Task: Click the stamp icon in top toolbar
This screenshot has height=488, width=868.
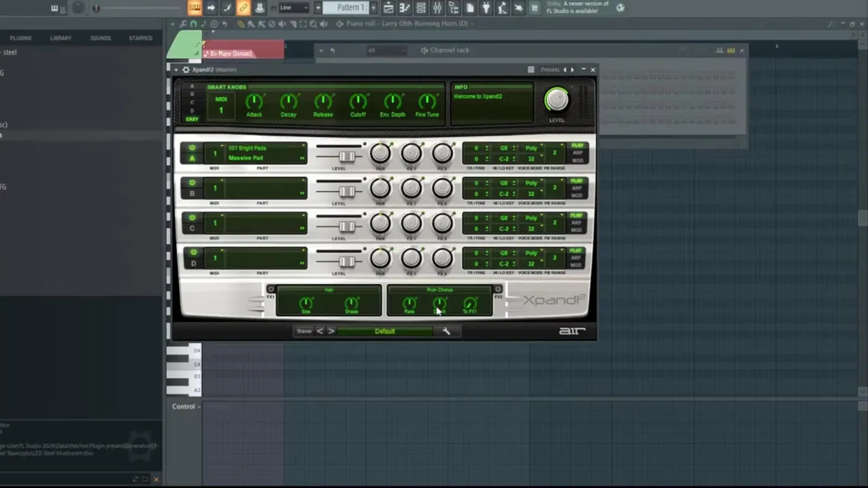Action: 259,7
